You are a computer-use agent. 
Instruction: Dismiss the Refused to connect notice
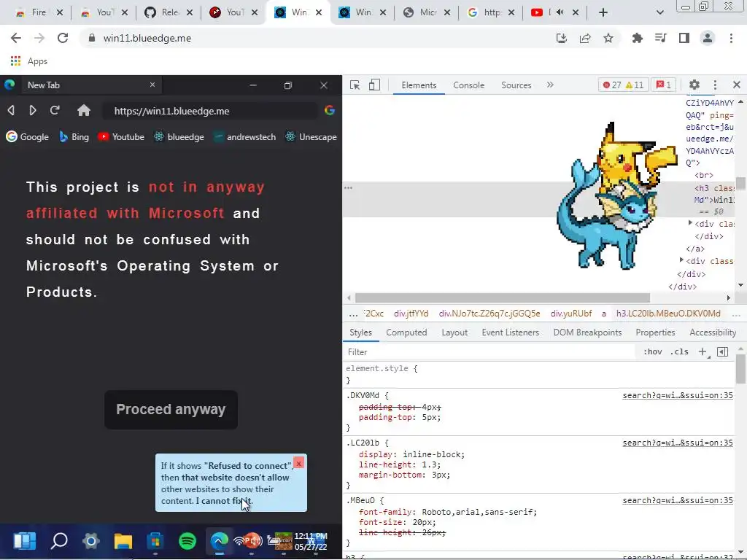[298, 463]
